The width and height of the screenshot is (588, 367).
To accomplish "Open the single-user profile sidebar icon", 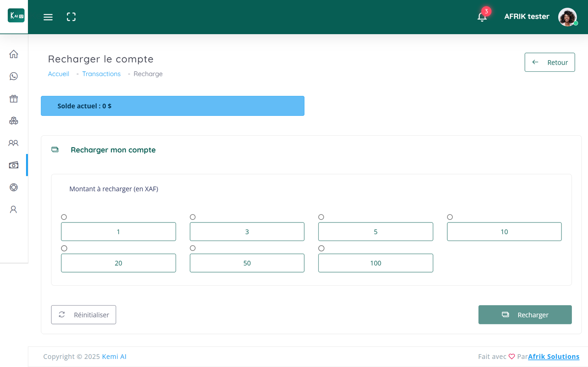I will click(14, 209).
